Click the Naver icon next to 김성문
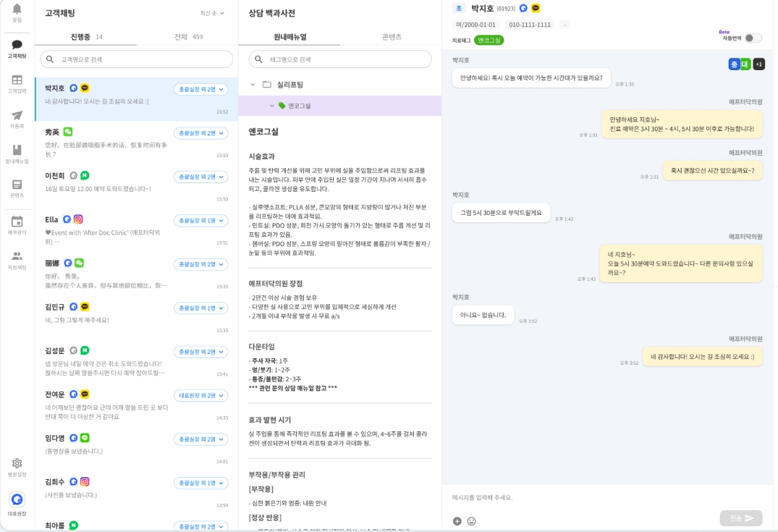Screen dimensions: 778x532 point(85,350)
